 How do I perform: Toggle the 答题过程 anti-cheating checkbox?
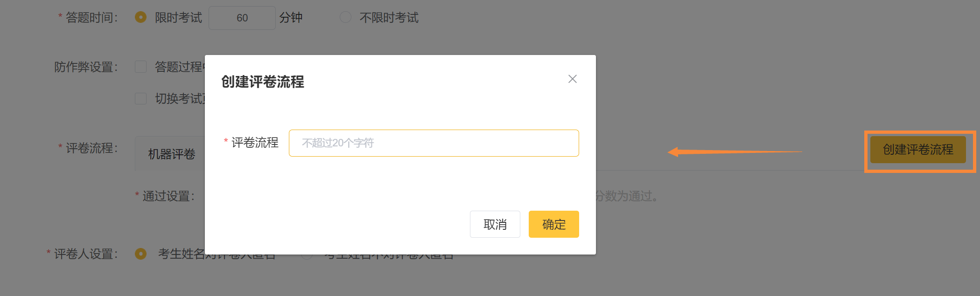pos(140,67)
